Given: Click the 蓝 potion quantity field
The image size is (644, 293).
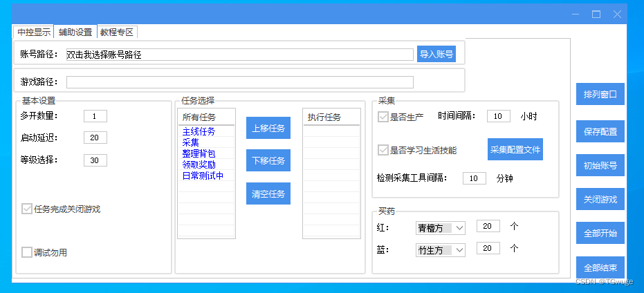Looking at the screenshot, I should (x=488, y=248).
